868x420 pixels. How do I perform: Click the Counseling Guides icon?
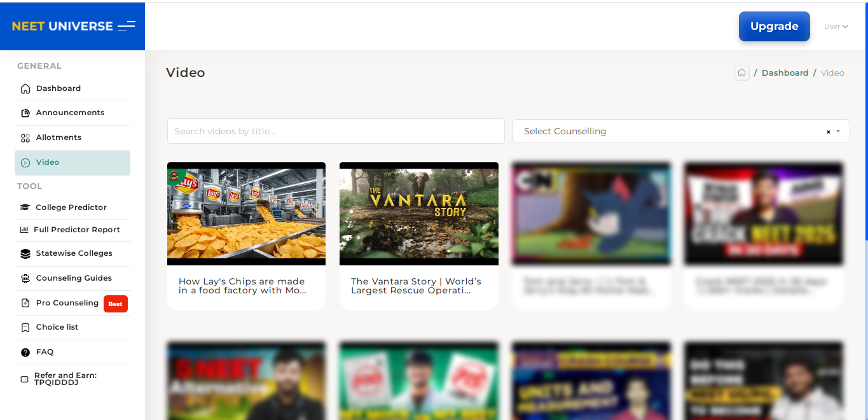click(25, 278)
